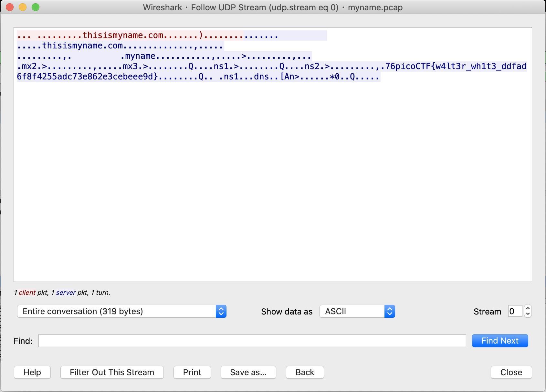Minimize the window with the yellow button

23,7
